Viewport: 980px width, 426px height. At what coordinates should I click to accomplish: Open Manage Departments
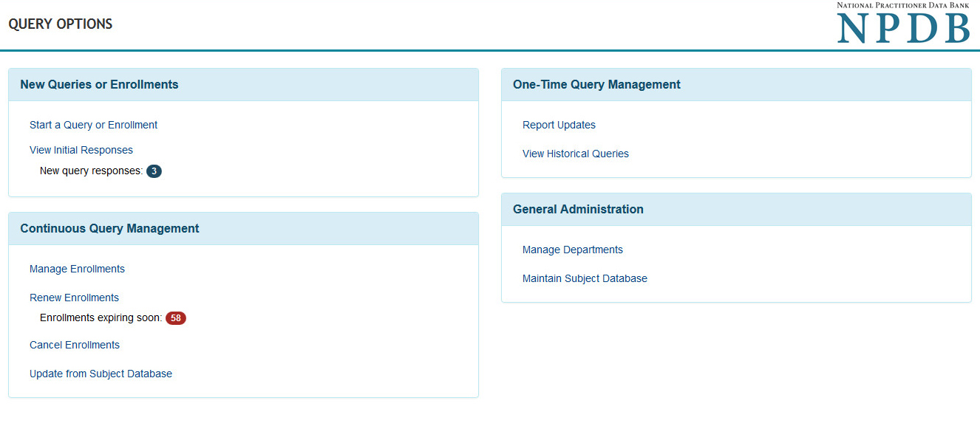click(573, 250)
